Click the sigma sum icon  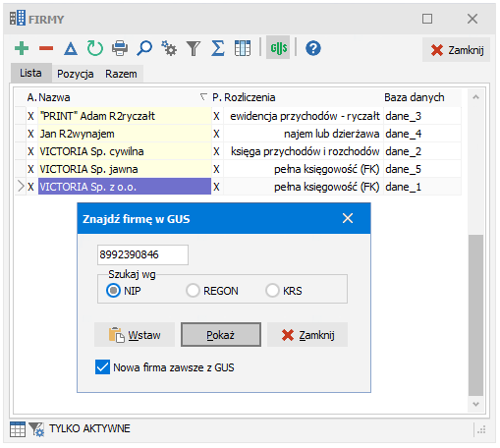[218, 48]
